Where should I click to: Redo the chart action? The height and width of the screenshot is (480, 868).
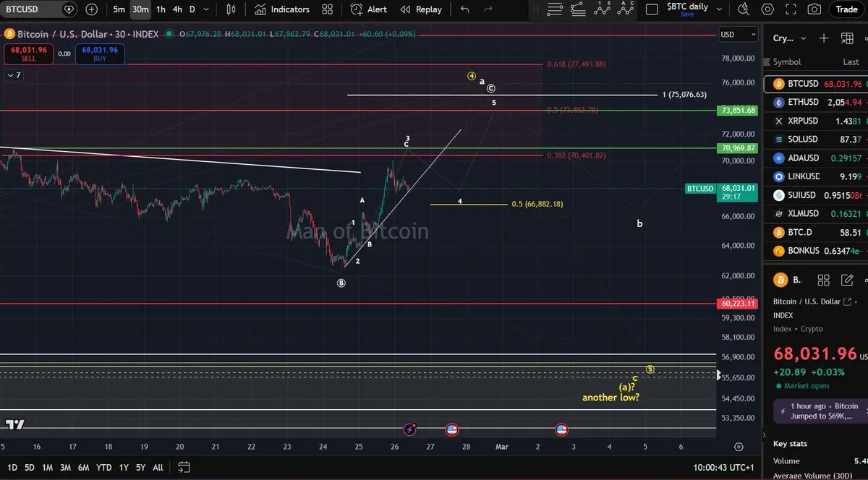tap(488, 9)
